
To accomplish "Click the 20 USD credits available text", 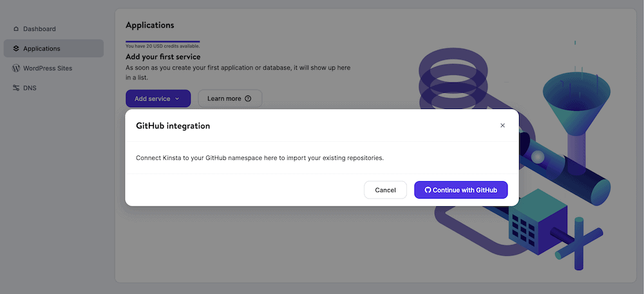I will coord(162,46).
